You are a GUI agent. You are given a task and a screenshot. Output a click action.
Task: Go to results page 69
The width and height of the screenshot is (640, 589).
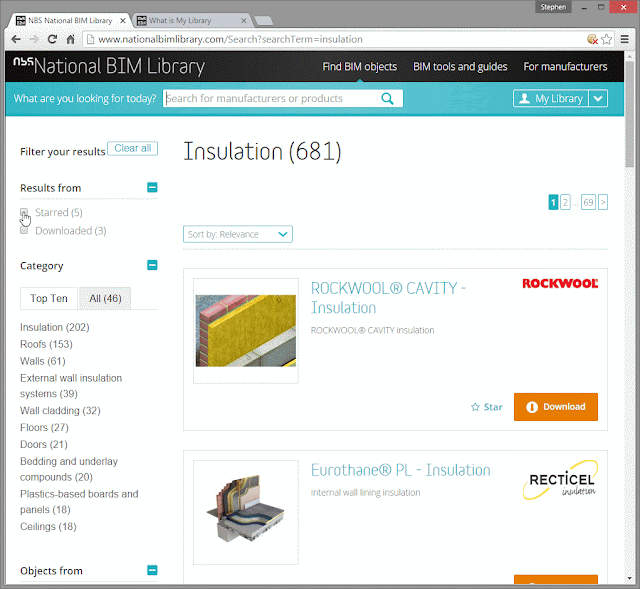[x=588, y=202]
